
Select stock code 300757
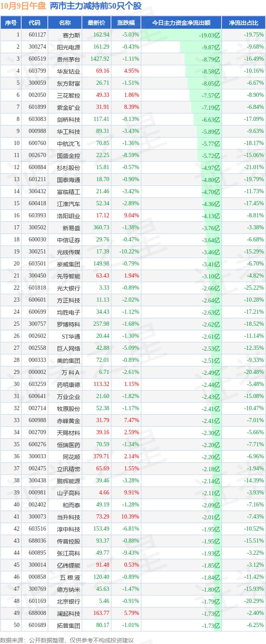pos(37,324)
